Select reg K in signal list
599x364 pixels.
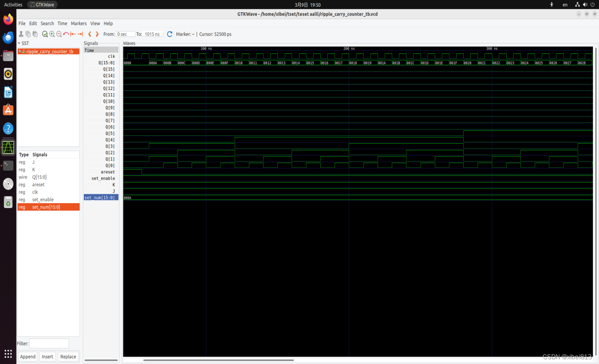point(48,170)
